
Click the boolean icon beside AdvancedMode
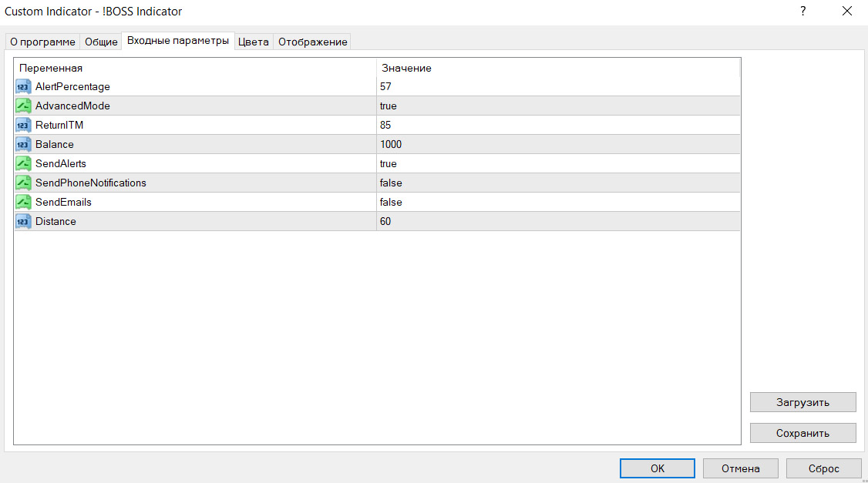23,106
